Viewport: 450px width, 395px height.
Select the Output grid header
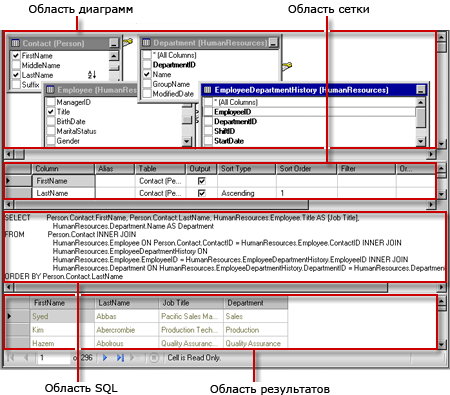coord(201,169)
